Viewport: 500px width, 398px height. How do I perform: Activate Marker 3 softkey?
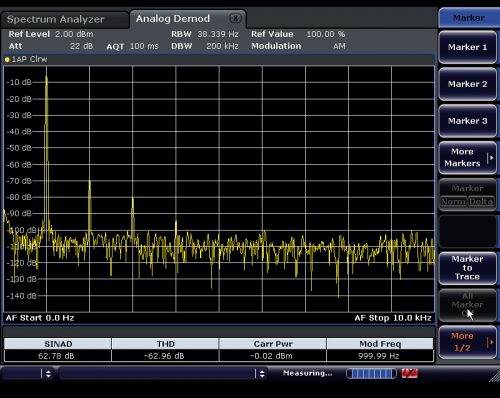click(468, 121)
